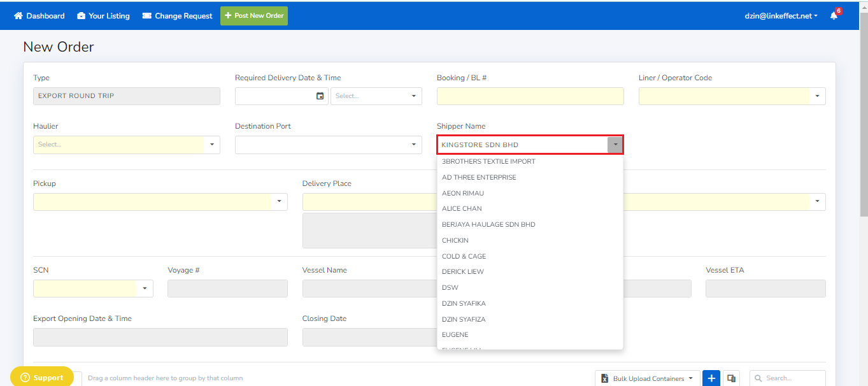Open the Destination Port dropdown
Screen dimensions: 868x386
click(413, 145)
